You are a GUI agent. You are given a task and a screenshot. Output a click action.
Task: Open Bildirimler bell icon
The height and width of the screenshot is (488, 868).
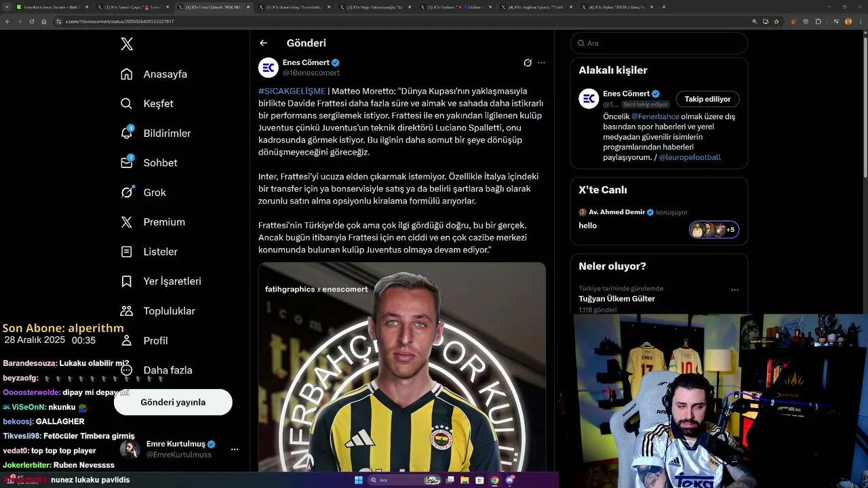[127, 133]
